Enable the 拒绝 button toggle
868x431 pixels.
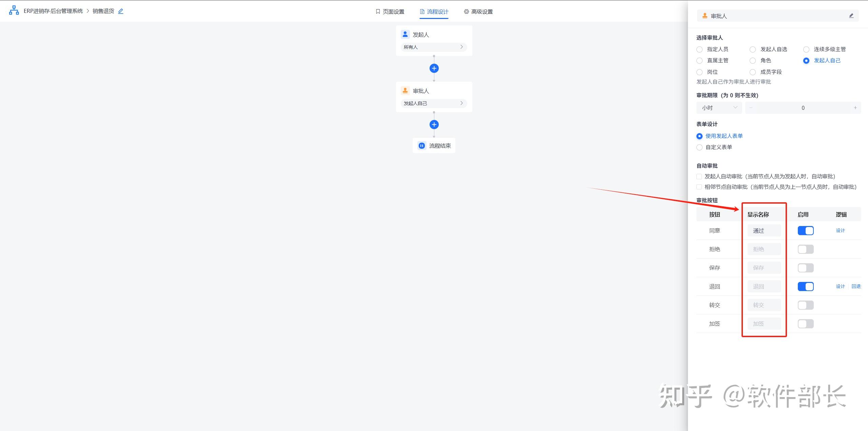pyautogui.click(x=805, y=249)
